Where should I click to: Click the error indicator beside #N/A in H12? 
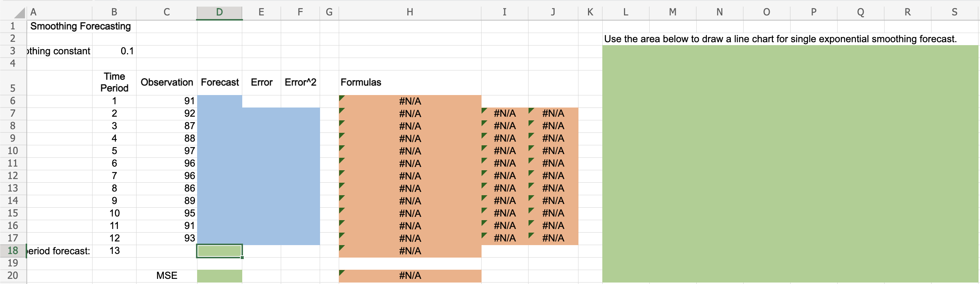[x=342, y=173]
